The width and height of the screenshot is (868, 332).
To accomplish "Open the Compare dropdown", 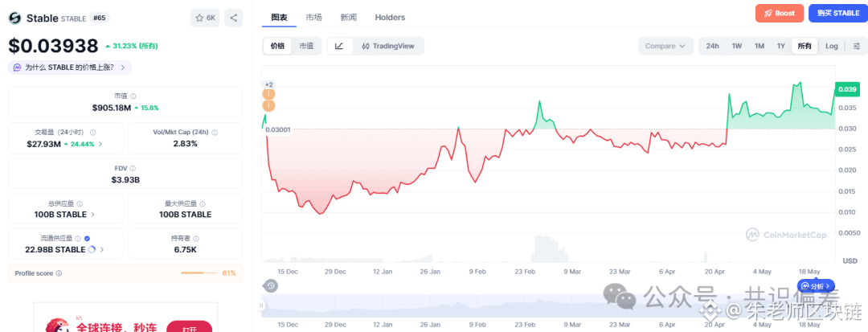I will pos(665,46).
